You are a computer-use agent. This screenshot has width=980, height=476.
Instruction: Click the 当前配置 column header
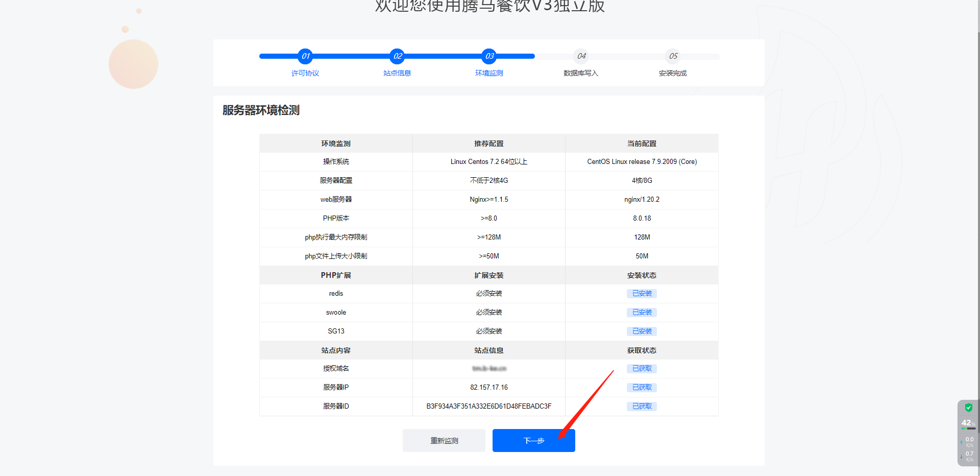642,144
